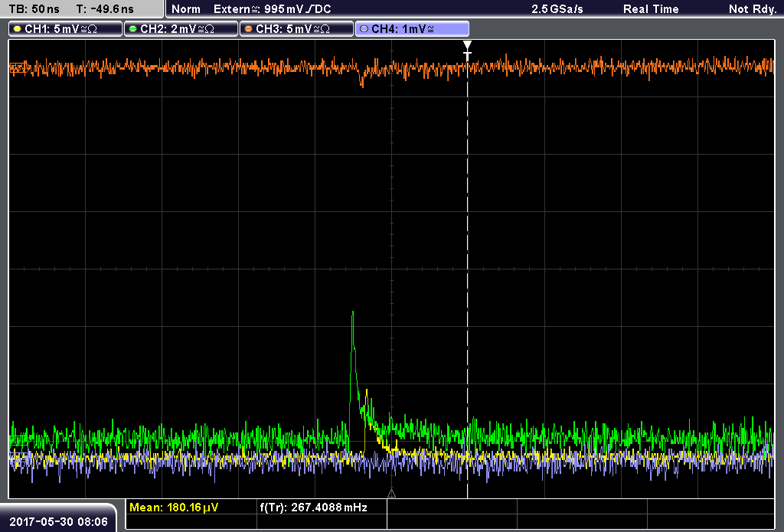784x532 pixels.
Task: Click the CH4 indicator circle
Action: click(364, 29)
